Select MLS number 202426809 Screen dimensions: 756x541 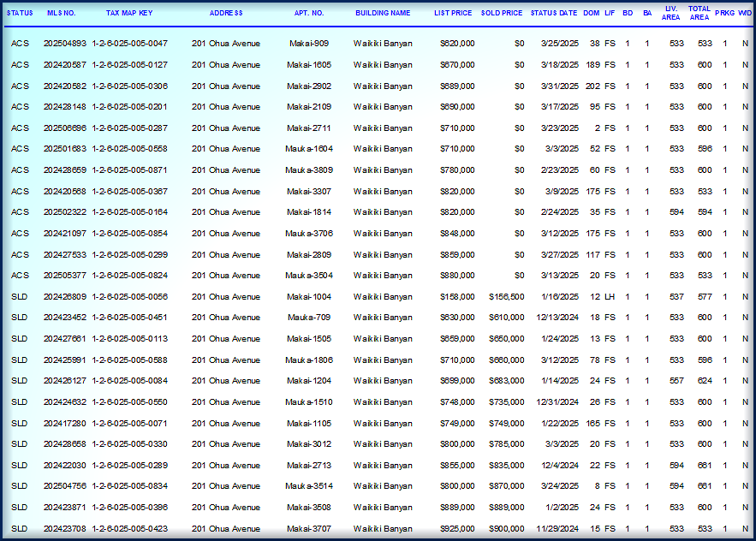[64, 296]
